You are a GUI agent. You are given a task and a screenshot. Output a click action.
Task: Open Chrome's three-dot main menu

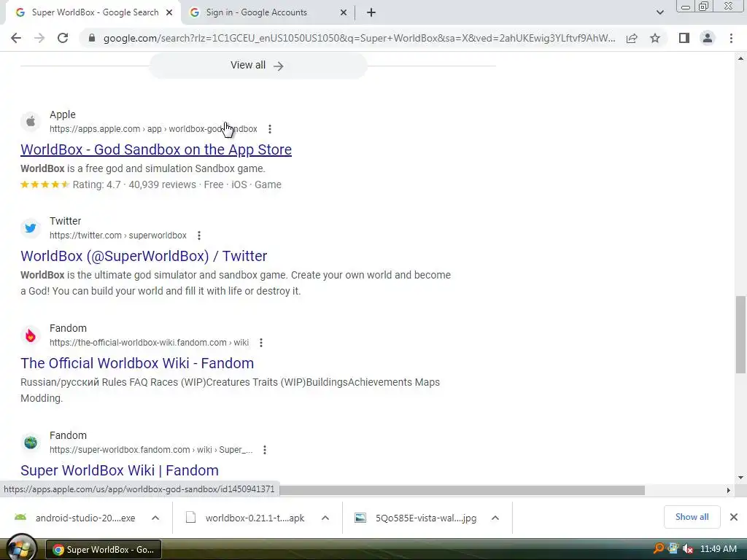[x=731, y=38]
